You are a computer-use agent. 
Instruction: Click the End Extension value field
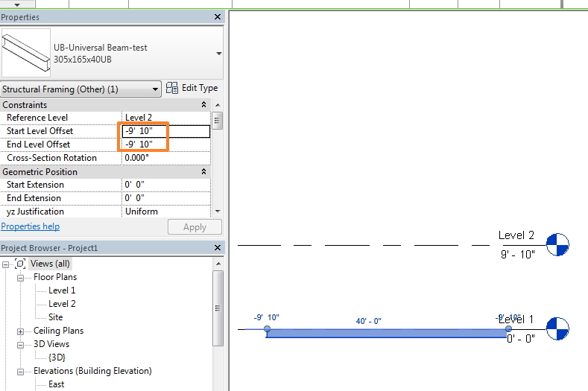166,198
